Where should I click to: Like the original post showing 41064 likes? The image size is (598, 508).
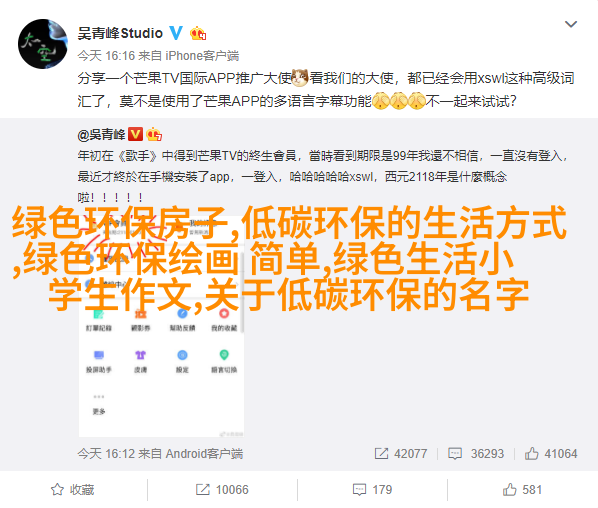point(551,453)
